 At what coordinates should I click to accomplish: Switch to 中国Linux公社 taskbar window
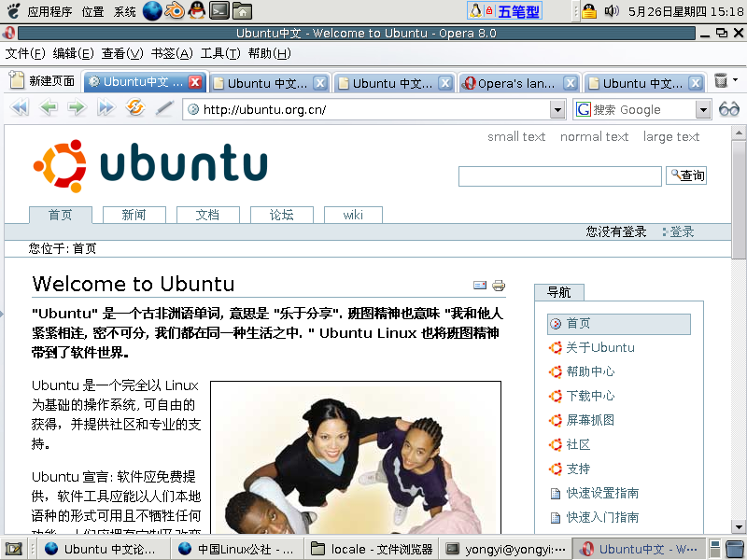237,549
